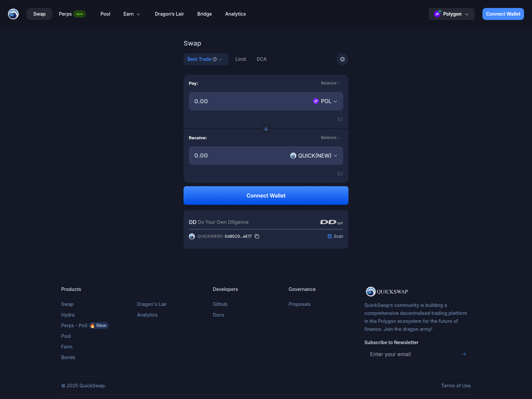Viewport: 532px width, 399px height.
Task: Click the DD.xyz logo
Action: coord(331,222)
